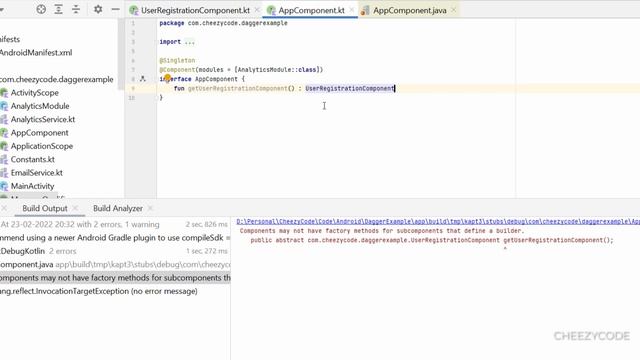This screenshot has height=360, width=640.
Task: Open the project panel settings gear
Action: 98,9
